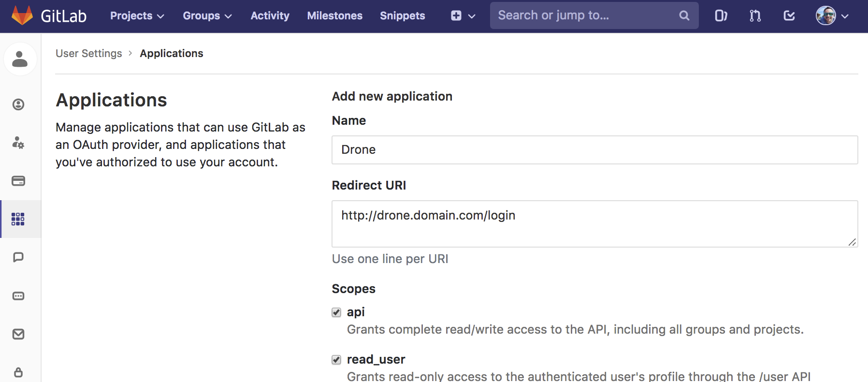The image size is (868, 382).
Task: Open Chat speech bubble sidebar icon
Action: [18, 257]
